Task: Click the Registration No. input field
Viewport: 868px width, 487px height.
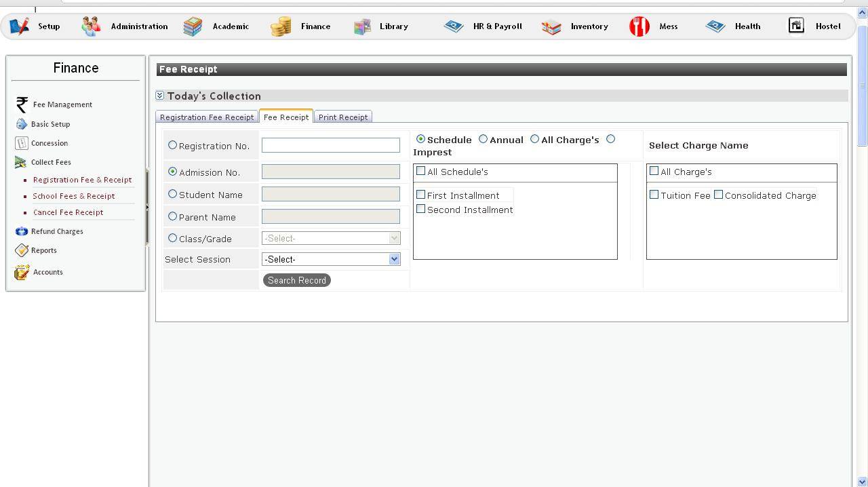Action: click(331, 145)
